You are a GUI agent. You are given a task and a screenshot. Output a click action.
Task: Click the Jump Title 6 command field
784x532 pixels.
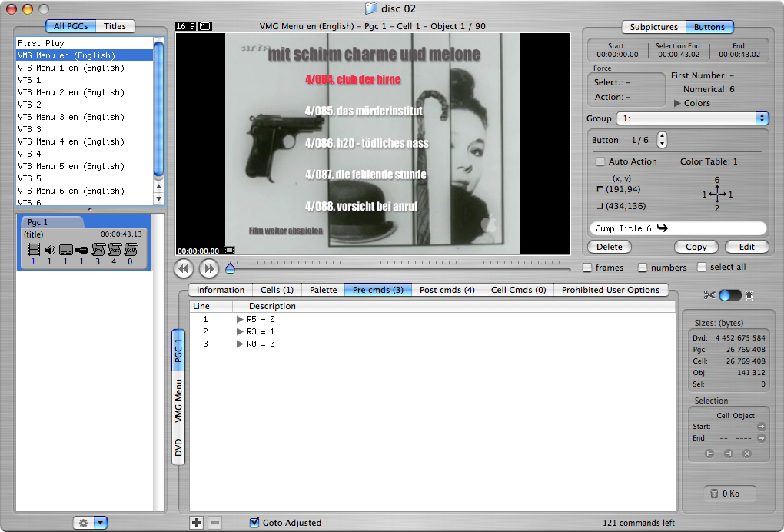pyautogui.click(x=678, y=228)
